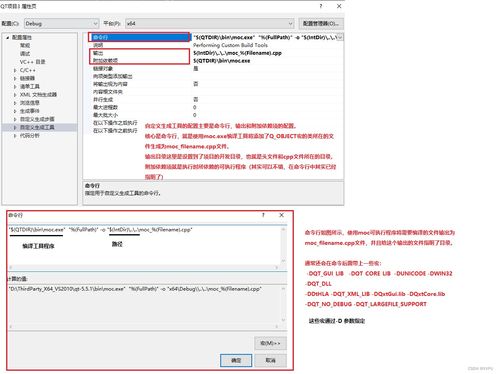The height and width of the screenshot is (374, 499).
Task: Open the 平台 x64 dropdown
Action: [x=210, y=24]
